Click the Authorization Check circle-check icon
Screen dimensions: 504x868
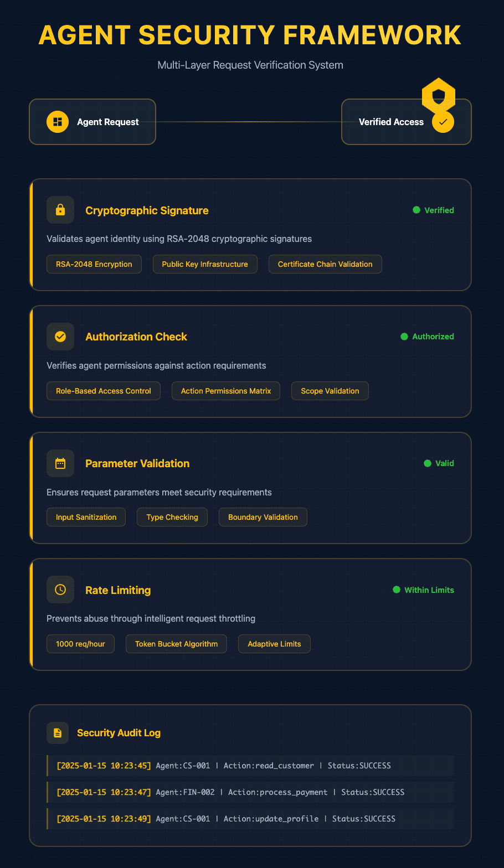pyautogui.click(x=60, y=337)
